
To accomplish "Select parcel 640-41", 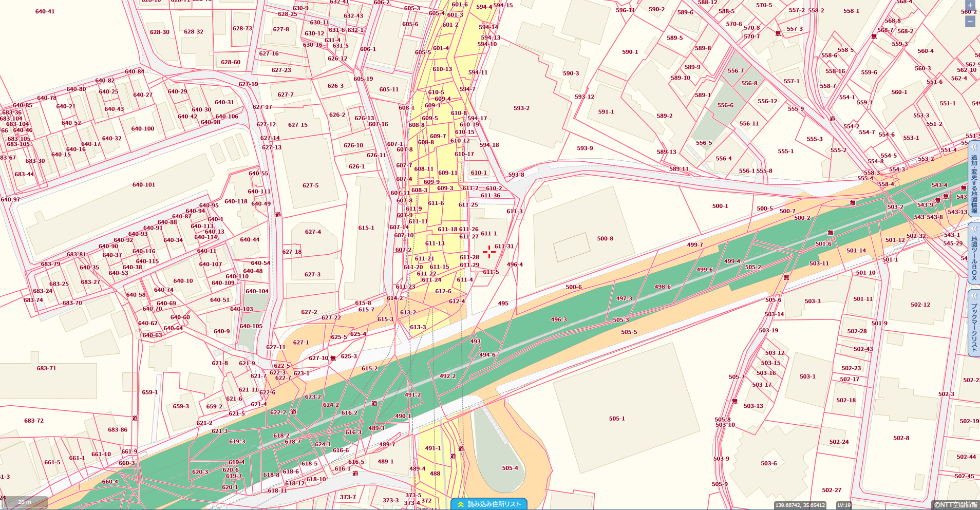I will (x=45, y=11).
